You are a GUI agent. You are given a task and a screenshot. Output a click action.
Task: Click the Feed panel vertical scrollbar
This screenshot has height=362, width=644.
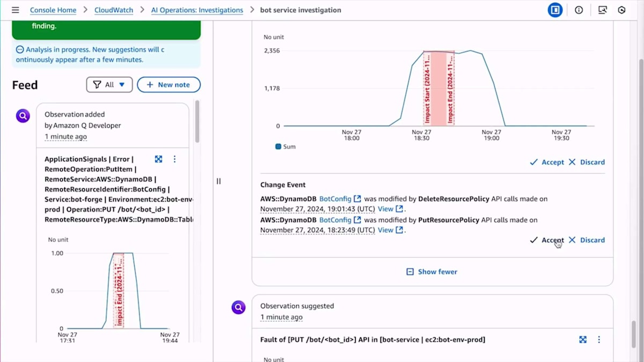[x=197, y=121]
